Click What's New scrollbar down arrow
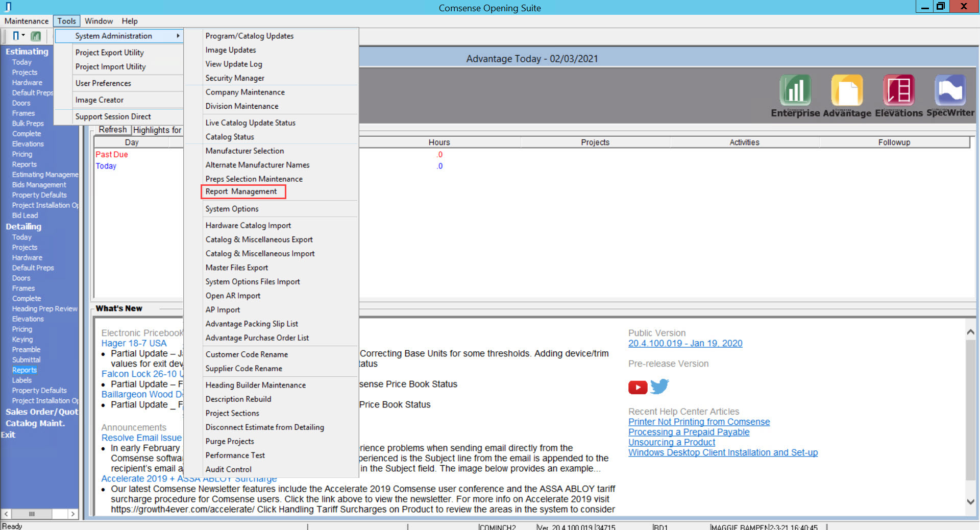 pos(970,502)
